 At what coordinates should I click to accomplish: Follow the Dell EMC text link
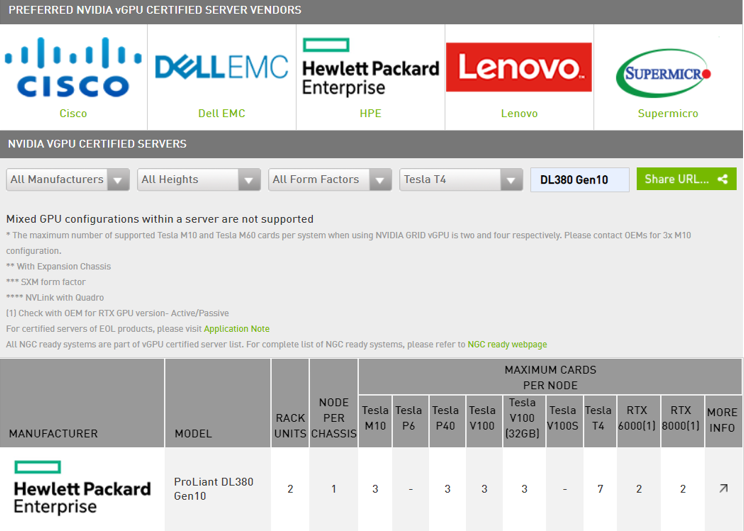(222, 113)
